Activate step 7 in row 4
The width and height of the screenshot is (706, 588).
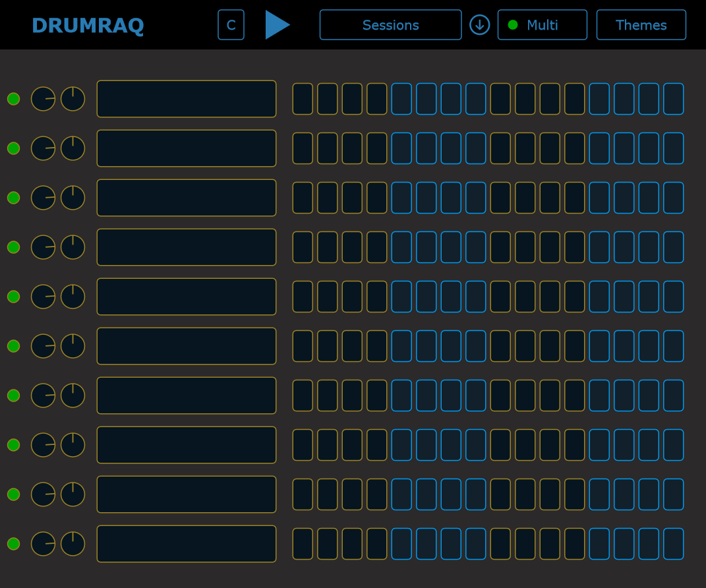[x=451, y=247]
